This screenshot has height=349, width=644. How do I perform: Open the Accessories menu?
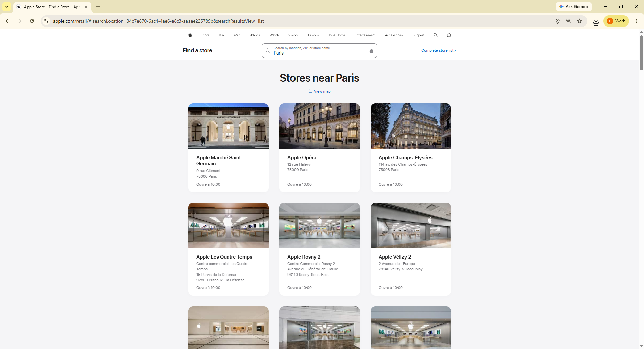pos(394,35)
